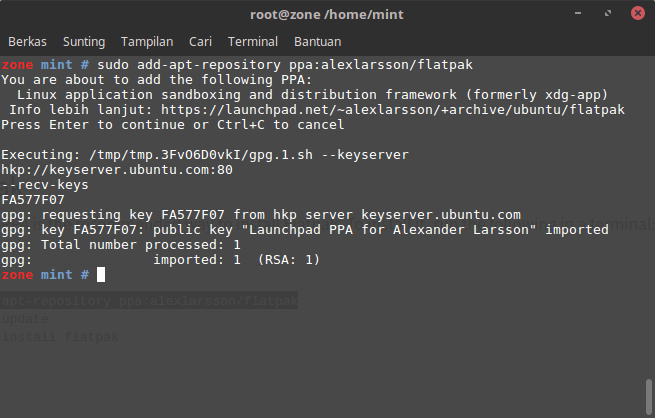The image size is (655, 418).
Task: Open the Cari menu
Action: 201,42
